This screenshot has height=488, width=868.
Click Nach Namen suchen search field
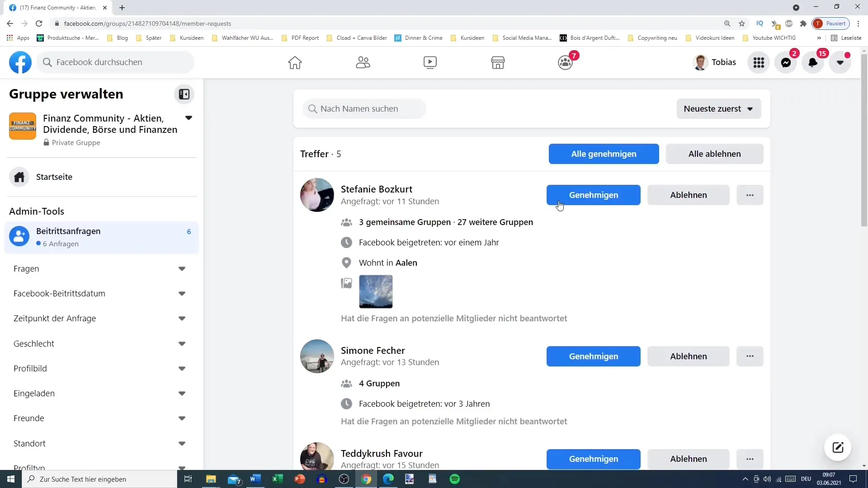tap(364, 109)
